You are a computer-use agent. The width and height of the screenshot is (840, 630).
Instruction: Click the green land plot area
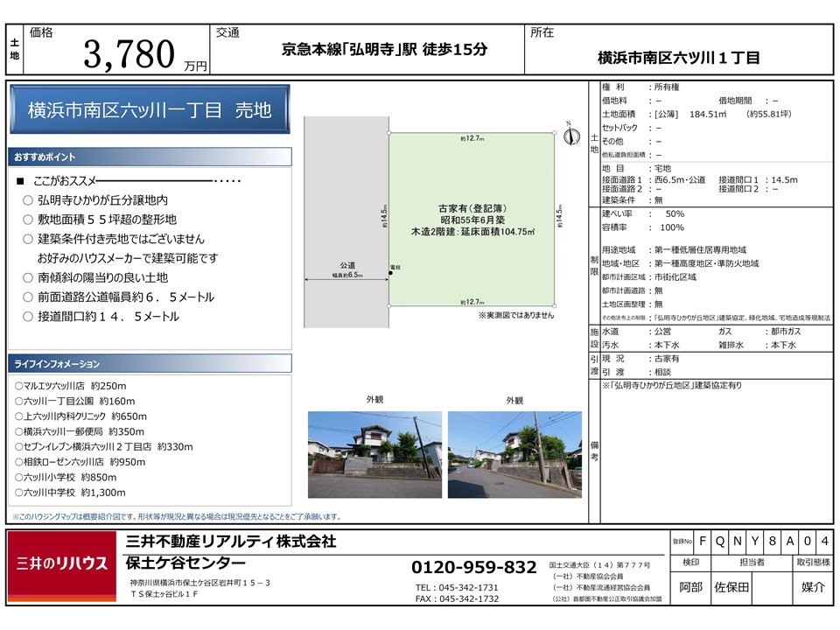pyautogui.click(x=472, y=219)
